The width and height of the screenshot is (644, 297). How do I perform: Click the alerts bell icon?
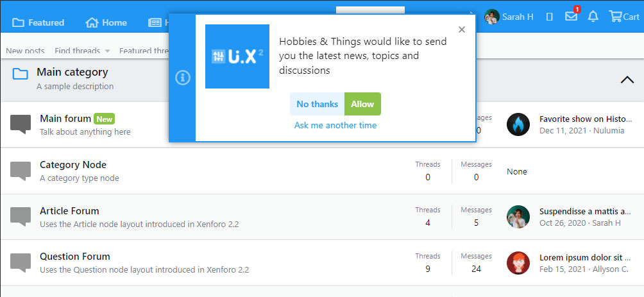tap(593, 17)
